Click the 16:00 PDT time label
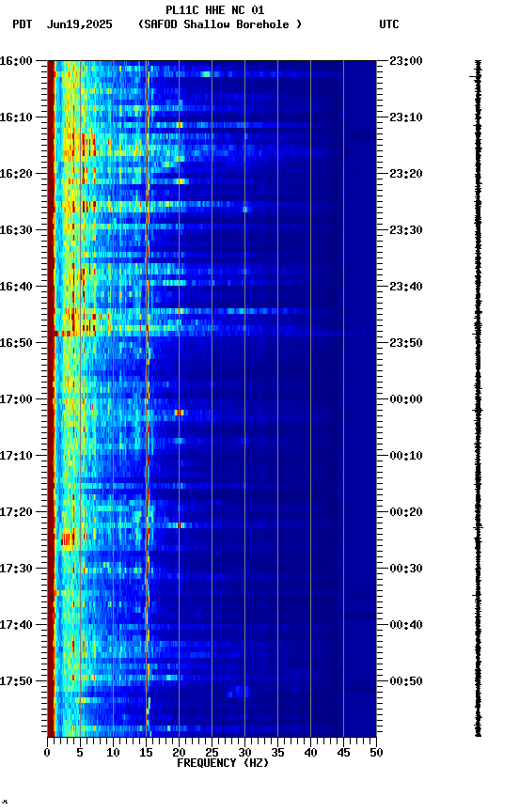This screenshot has height=812, width=519. 16,61
